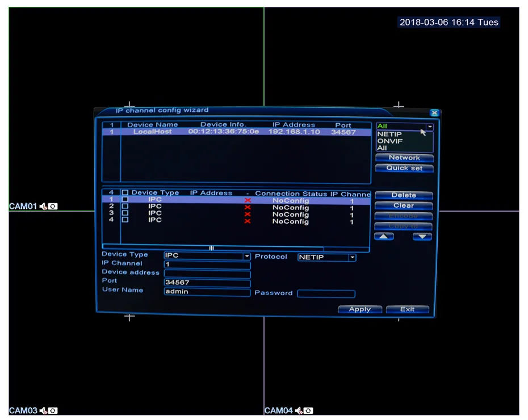Screen dimensions: 528x420
Task: Click the date and time overlay 2018-03-06
Action: (x=449, y=22)
